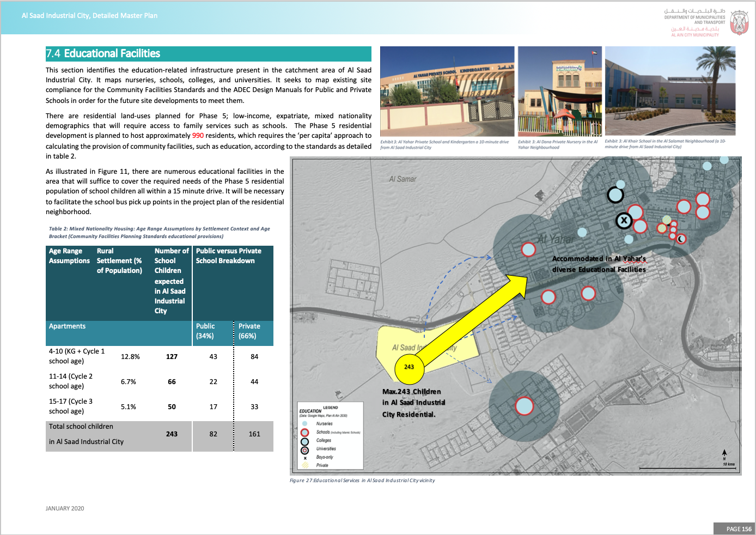This screenshot has height=535, width=756.
Task: Click the bold '66' table cell
Action: 172,382
